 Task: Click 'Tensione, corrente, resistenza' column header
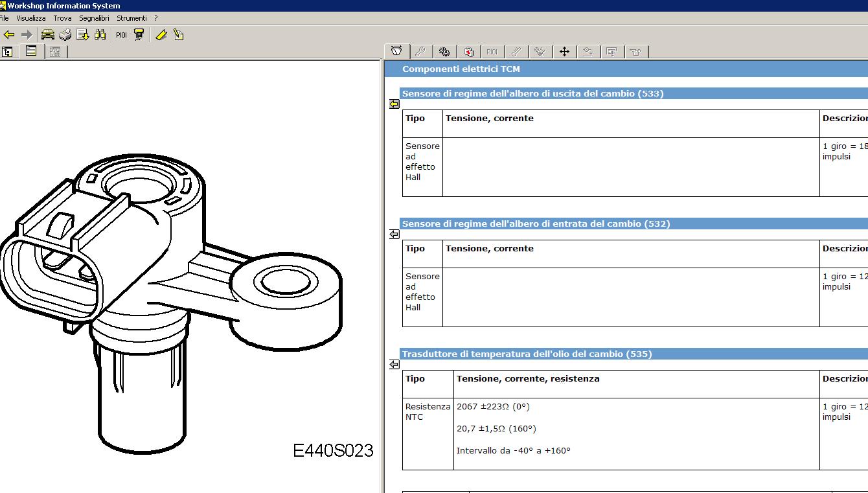(528, 378)
